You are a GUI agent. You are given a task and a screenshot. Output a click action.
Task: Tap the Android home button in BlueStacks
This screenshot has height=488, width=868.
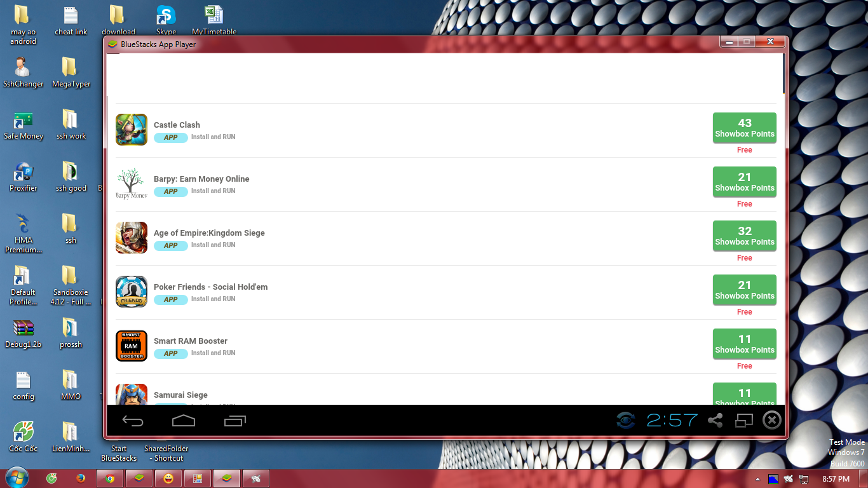coord(184,421)
